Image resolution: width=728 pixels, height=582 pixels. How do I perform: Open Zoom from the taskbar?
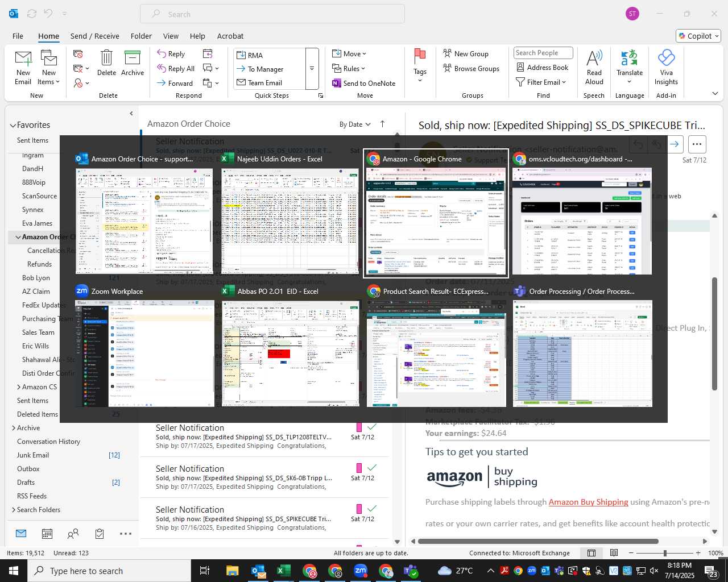pyautogui.click(x=361, y=571)
